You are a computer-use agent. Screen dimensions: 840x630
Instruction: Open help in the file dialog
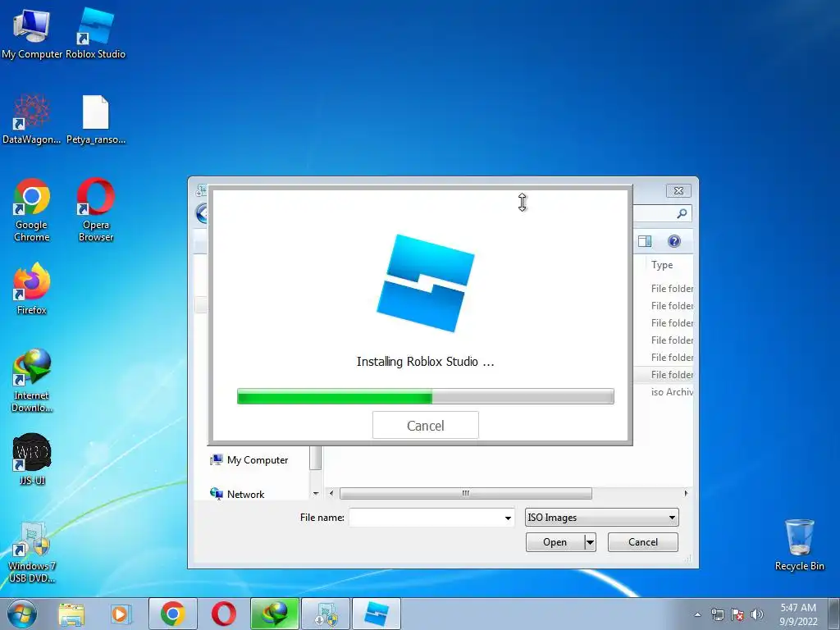674,241
